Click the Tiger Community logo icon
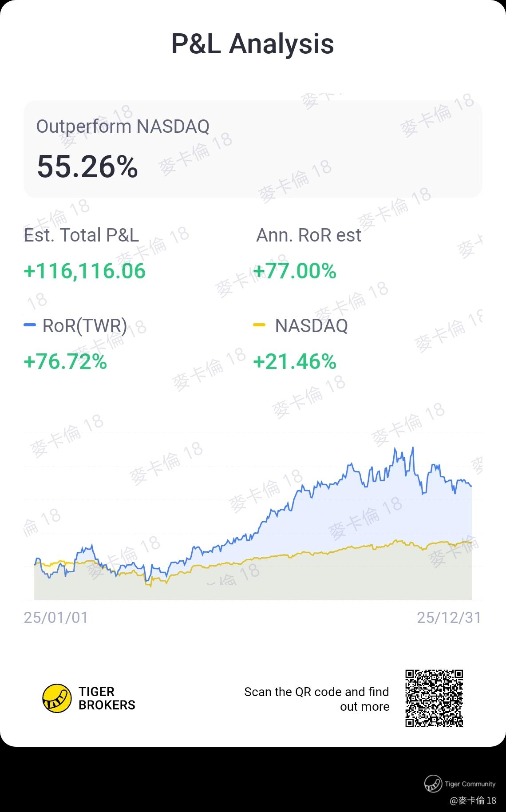Viewport: 506px width, 812px height. 432,784
